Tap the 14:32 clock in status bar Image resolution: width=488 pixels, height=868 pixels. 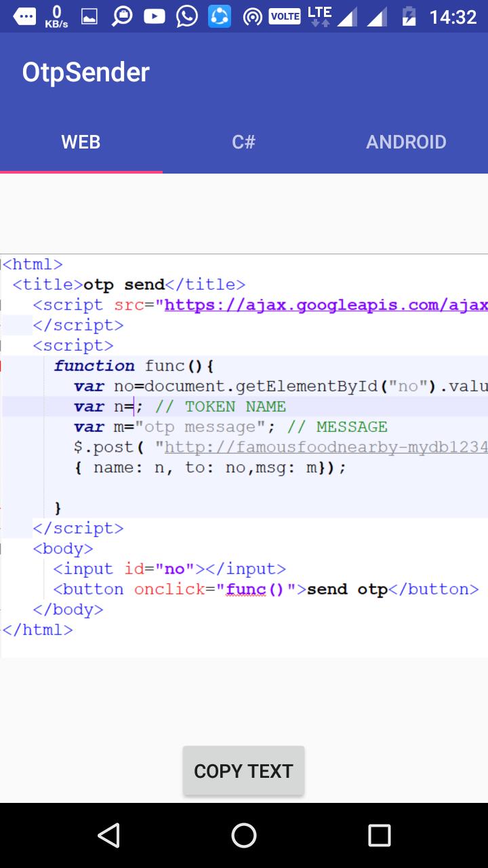click(x=453, y=16)
